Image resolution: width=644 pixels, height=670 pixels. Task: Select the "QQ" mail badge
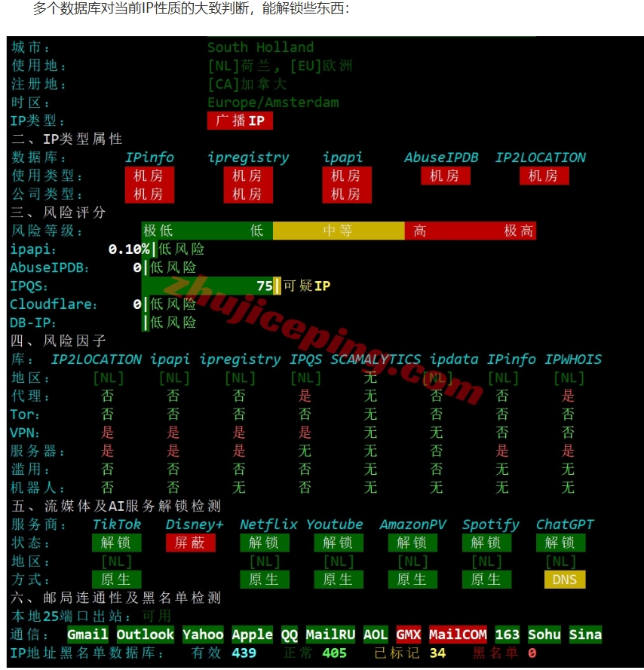290,635
